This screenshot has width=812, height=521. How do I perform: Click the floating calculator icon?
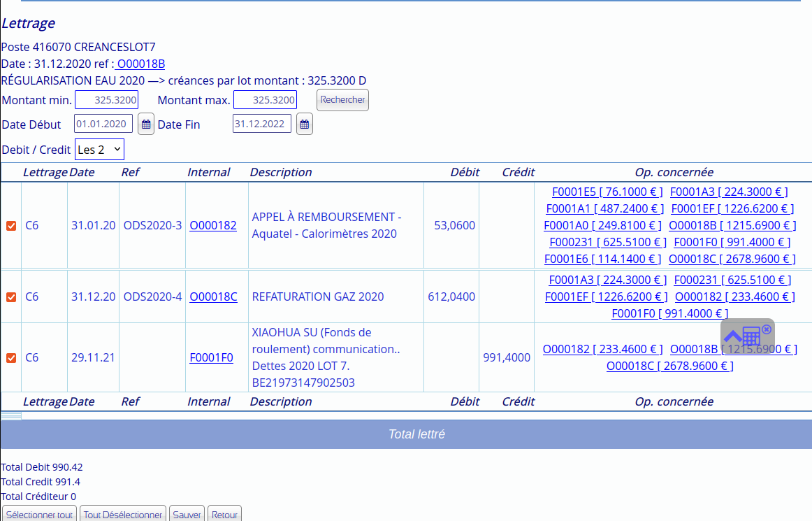tap(752, 336)
